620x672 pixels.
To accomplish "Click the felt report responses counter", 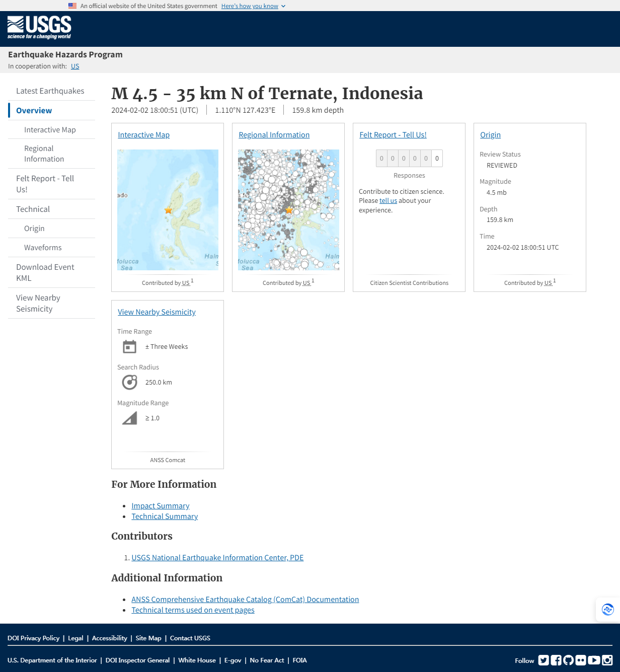I will (x=409, y=159).
